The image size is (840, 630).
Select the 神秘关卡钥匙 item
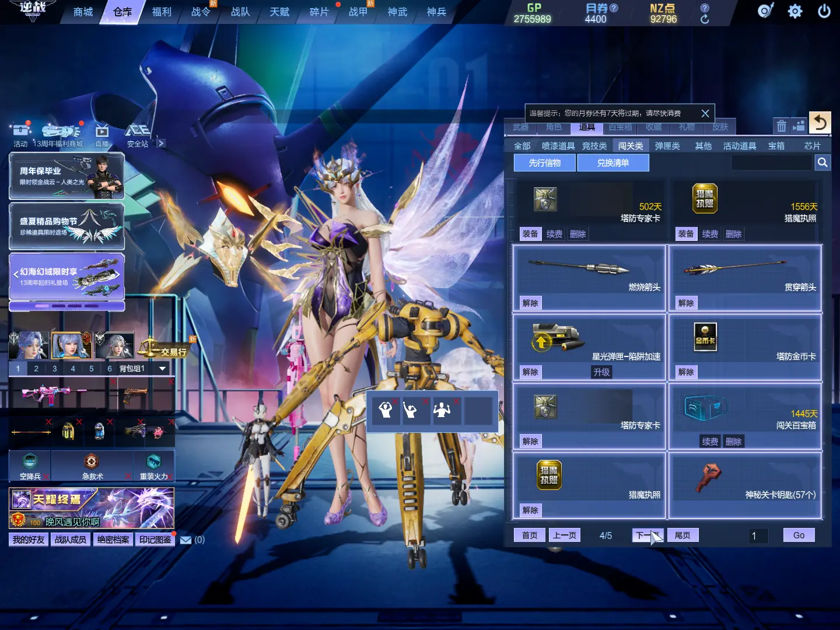tap(745, 485)
